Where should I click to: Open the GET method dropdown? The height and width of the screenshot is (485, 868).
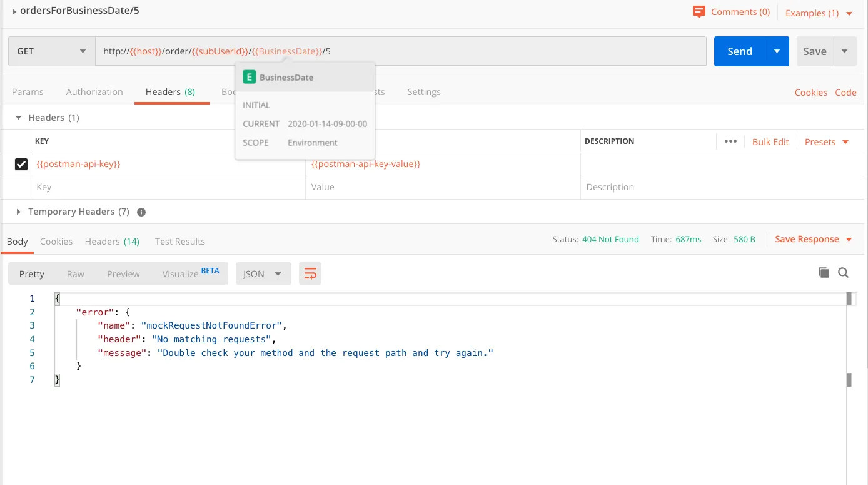pos(51,51)
